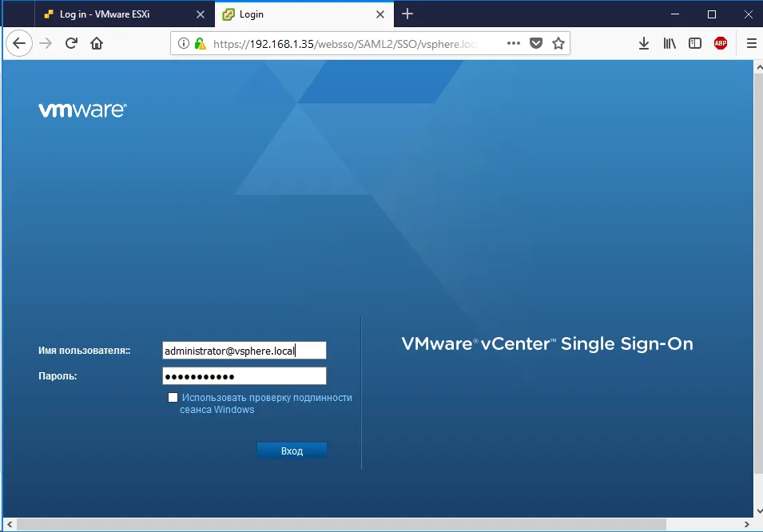This screenshot has height=532, width=763.
Task: Enable Windows session authentication checkbox
Action: coord(173,398)
